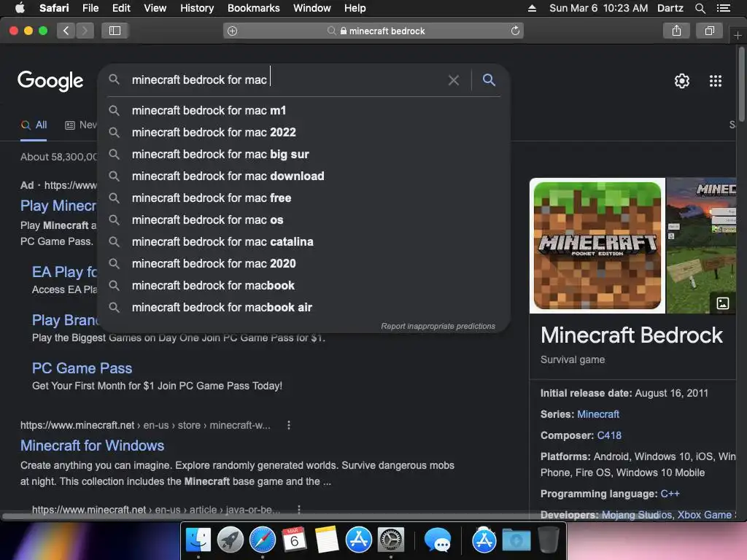Open the Trash in the Dock
Screen dimensions: 747x560
[x=548, y=540]
